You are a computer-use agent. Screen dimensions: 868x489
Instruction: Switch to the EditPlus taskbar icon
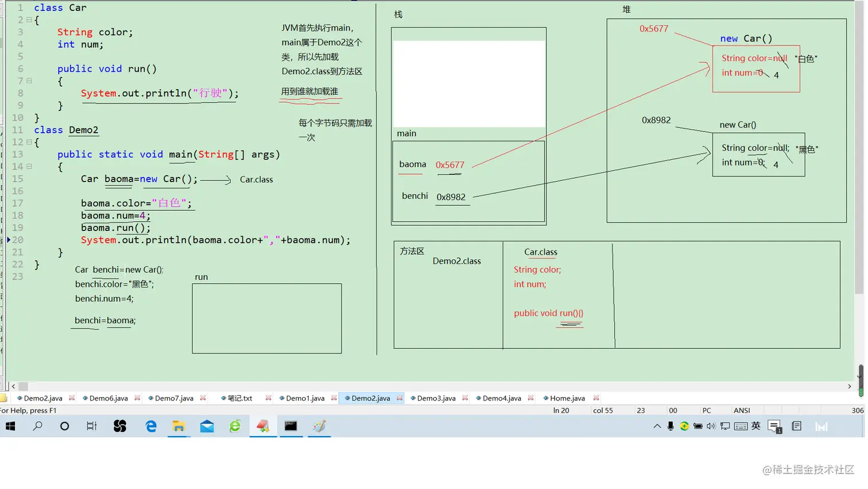click(x=263, y=426)
